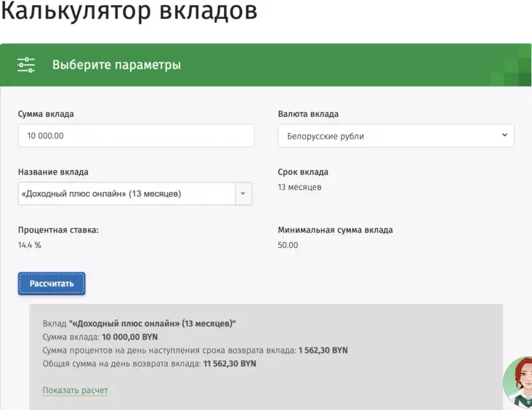Click the Рассчитать button
The image size is (532, 410).
[52, 284]
